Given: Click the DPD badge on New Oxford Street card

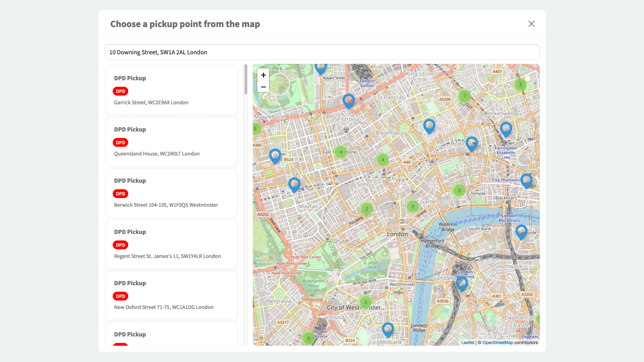Looking at the screenshot, I should tap(120, 296).
